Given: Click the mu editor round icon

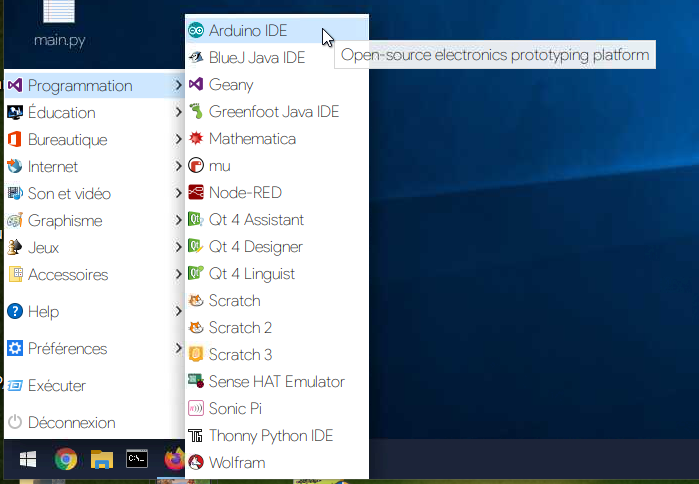Looking at the screenshot, I should pyautogui.click(x=196, y=165).
